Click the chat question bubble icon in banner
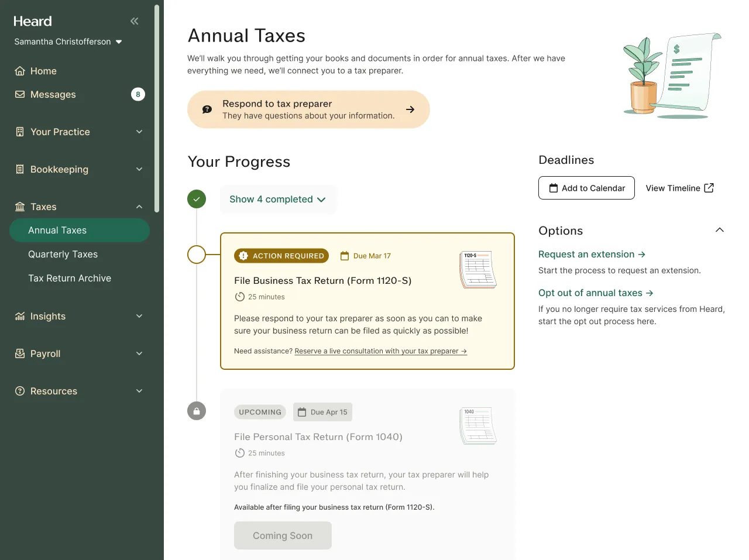Viewport: 749px width, 560px height. coord(207,109)
